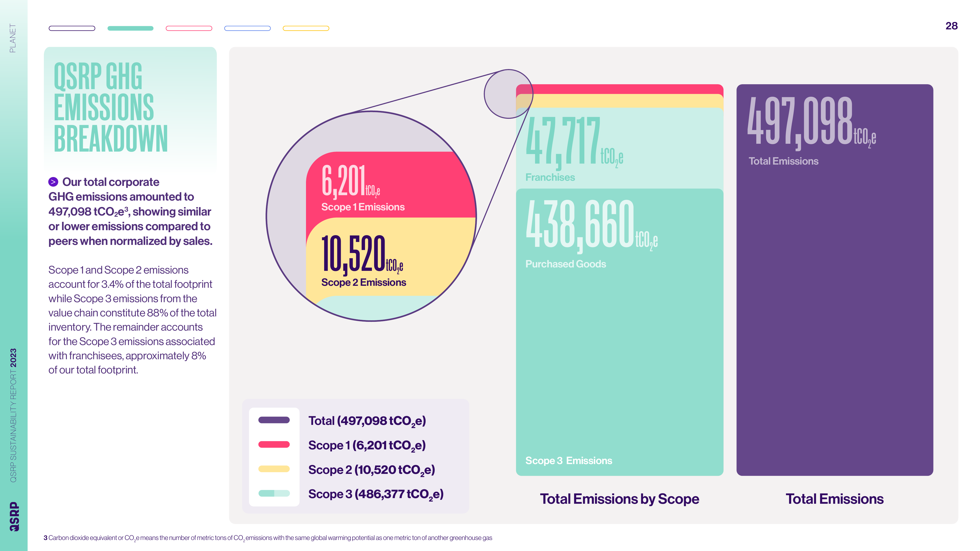Open the blue outlined navigation pill
Viewport: 980px width, 551px height.
pos(247,28)
